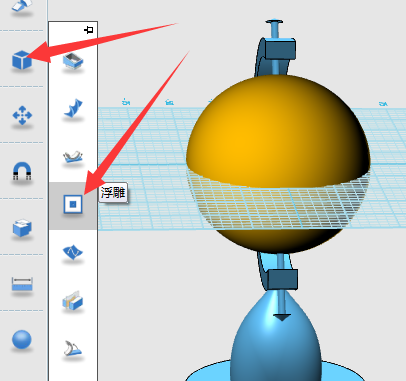Select the partially visible Feature Modeling icon

pos(22,6)
